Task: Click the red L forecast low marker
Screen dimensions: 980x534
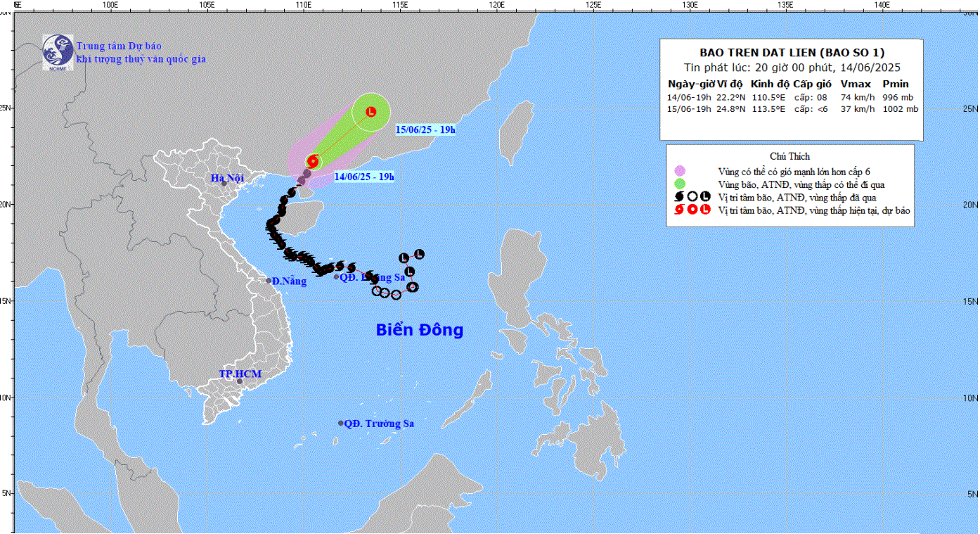Action: click(x=371, y=111)
